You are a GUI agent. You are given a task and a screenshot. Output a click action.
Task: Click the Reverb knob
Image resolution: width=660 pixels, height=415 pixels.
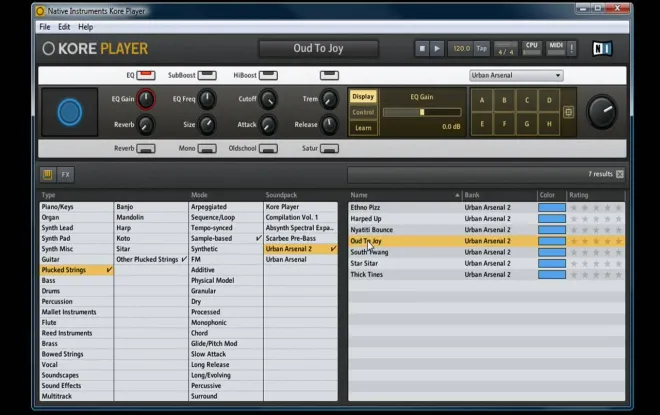tap(146, 125)
